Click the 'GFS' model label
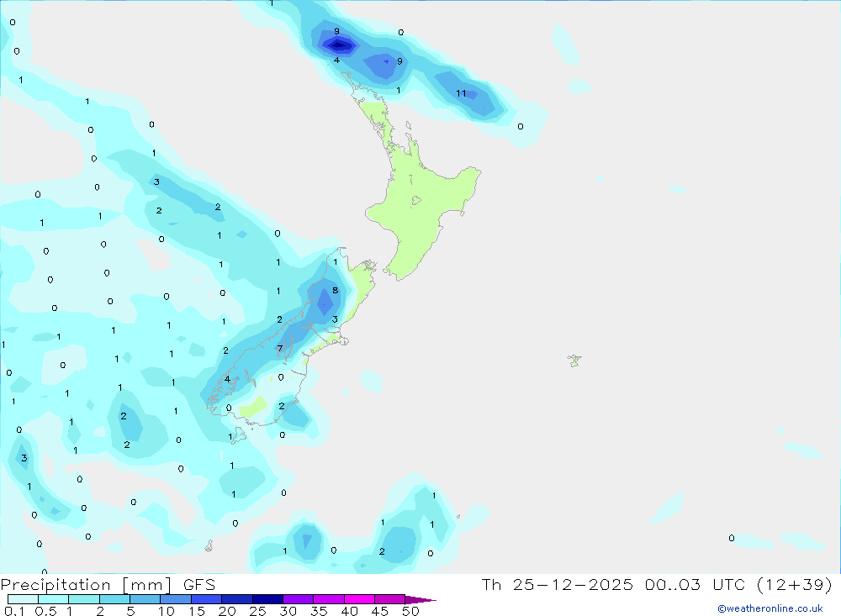The image size is (841, 616). [199, 584]
